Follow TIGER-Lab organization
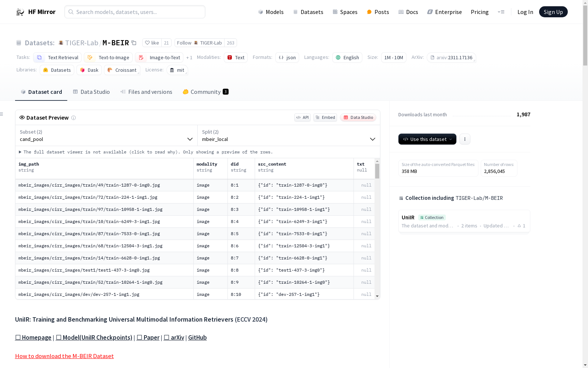588x368 pixels. pos(200,43)
